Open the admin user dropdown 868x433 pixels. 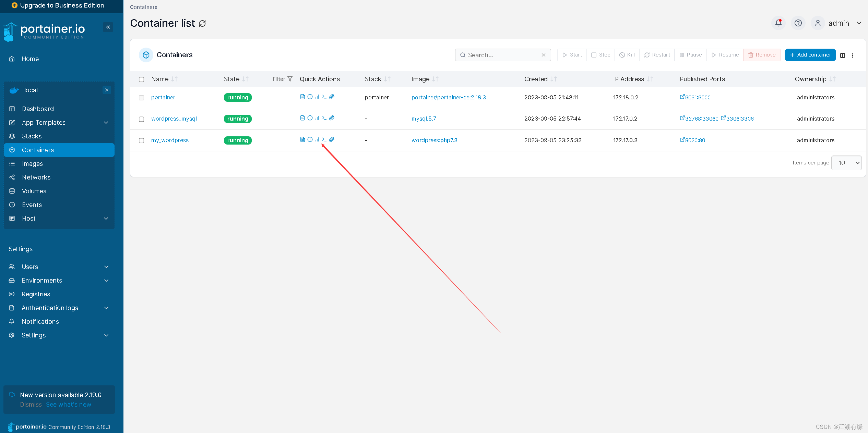click(x=837, y=23)
